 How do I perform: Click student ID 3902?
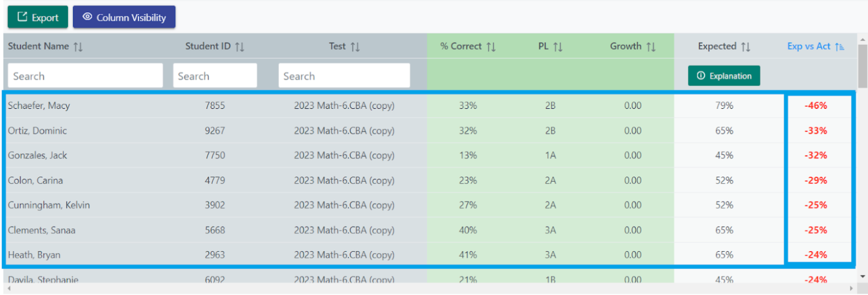[x=215, y=205]
